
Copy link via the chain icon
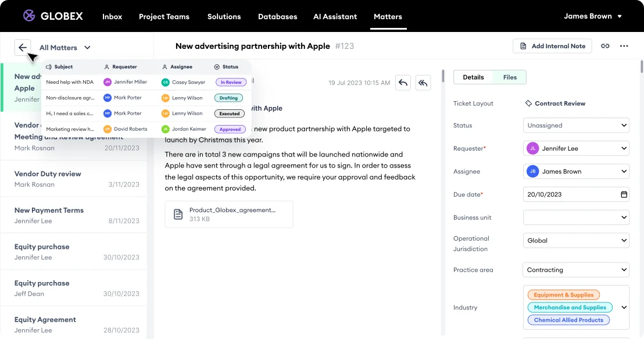pyautogui.click(x=605, y=46)
